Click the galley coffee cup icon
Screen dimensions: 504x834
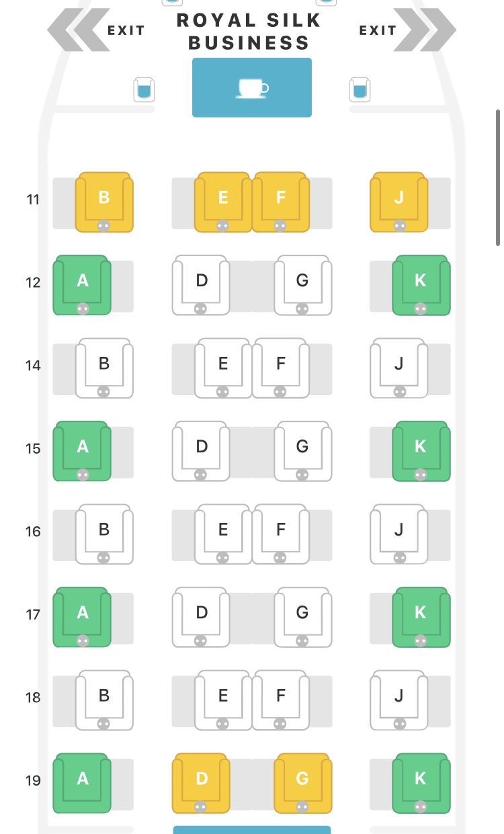pyautogui.click(x=252, y=87)
